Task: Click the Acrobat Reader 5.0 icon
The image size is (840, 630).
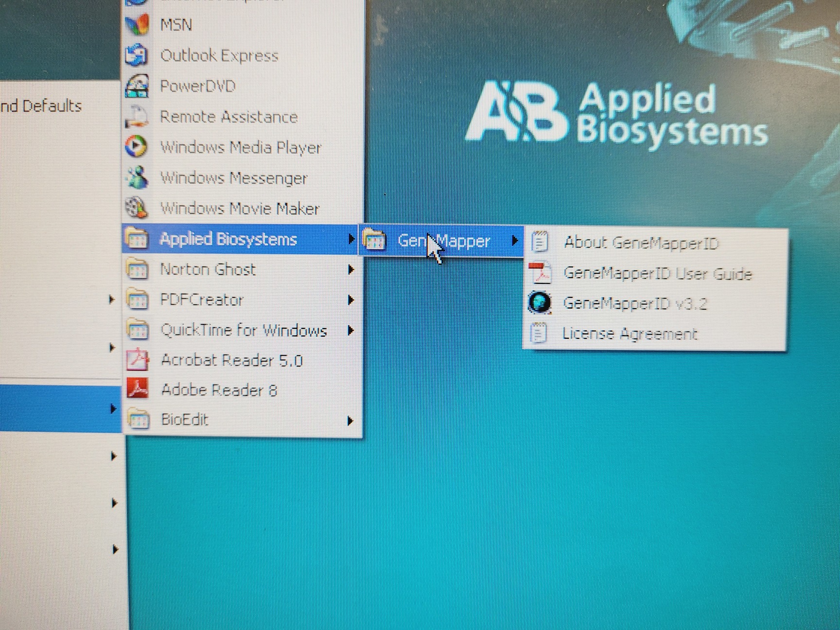Action: 138,360
